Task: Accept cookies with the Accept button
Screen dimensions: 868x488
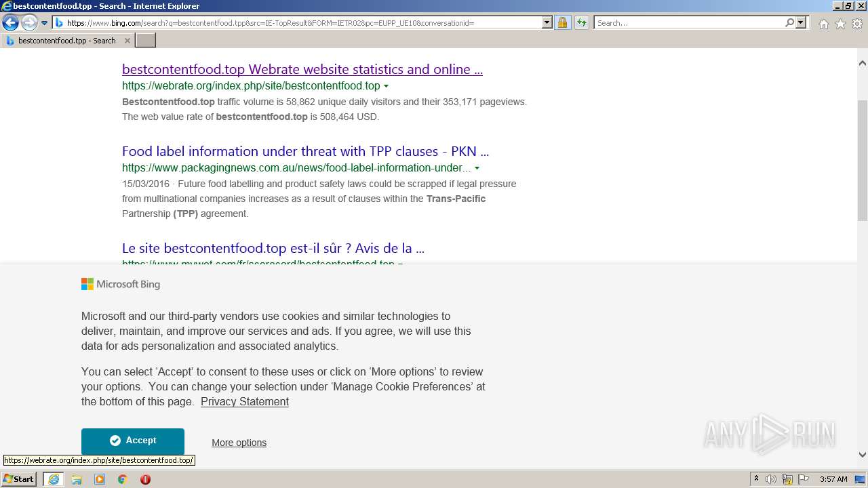Action: 133,441
